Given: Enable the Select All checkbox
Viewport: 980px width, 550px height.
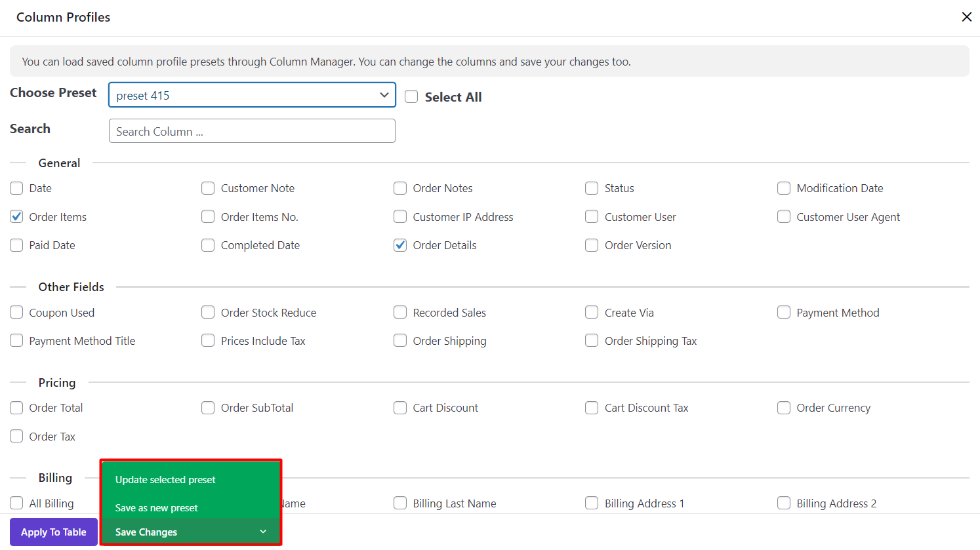Looking at the screenshot, I should click(411, 97).
